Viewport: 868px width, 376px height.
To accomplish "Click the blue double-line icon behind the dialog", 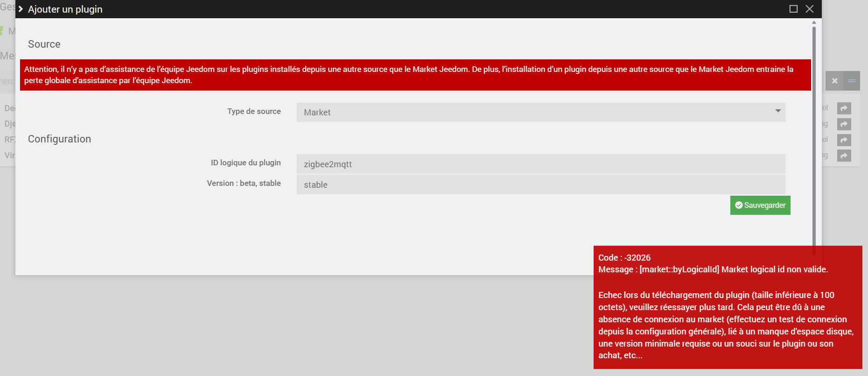I will (x=852, y=81).
